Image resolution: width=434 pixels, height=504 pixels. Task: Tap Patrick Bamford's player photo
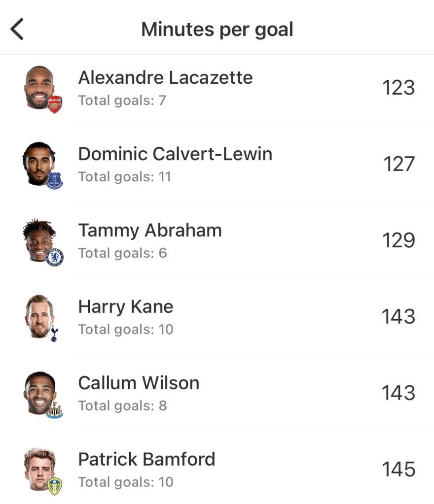38,468
